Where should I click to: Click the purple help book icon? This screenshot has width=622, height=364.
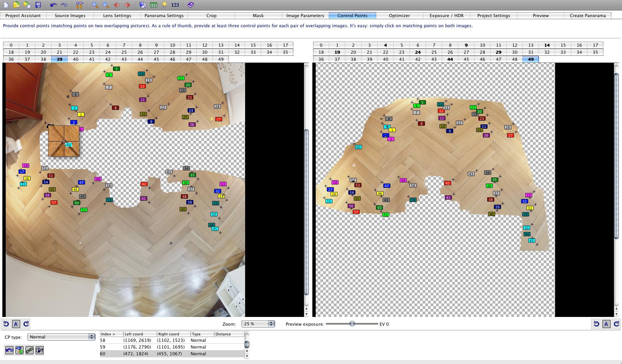[x=191, y=5]
